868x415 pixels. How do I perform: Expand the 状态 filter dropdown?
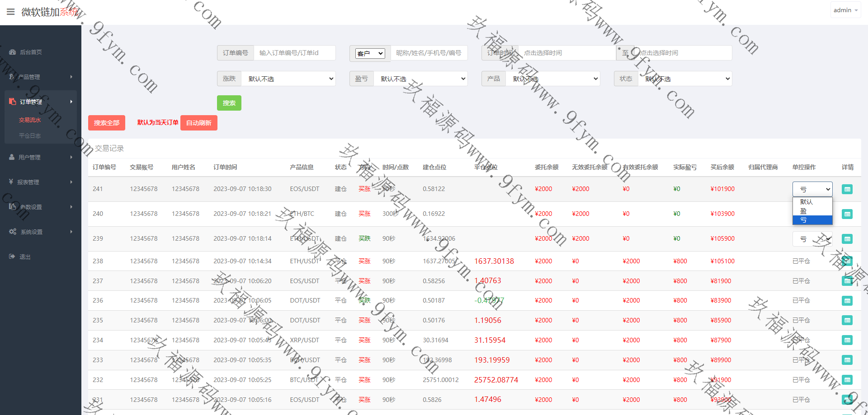point(684,79)
